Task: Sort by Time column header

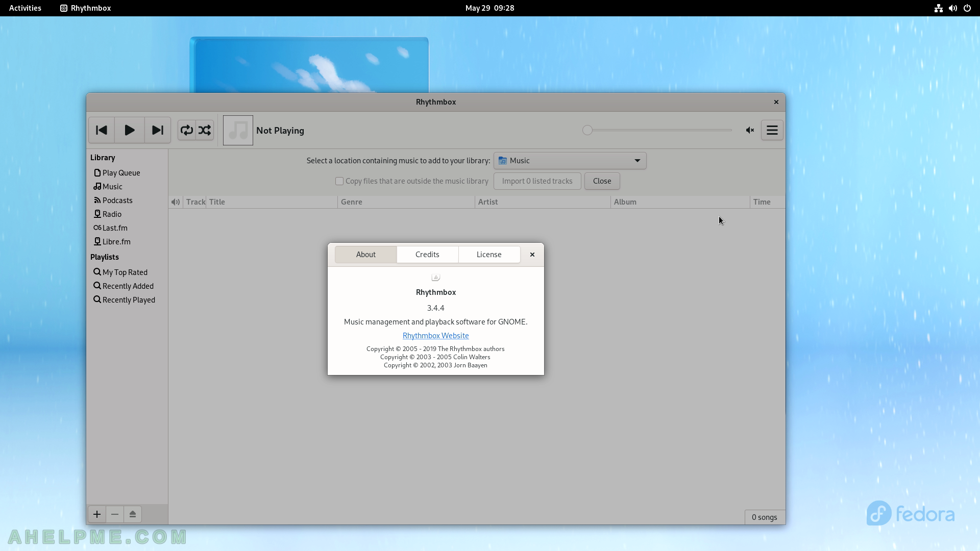Action: point(768,202)
